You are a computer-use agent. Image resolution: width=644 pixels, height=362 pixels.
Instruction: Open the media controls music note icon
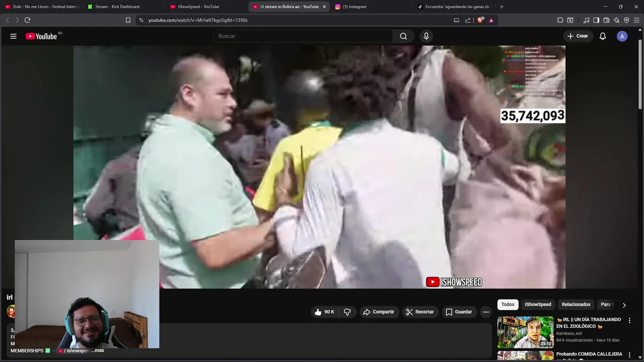[586, 20]
